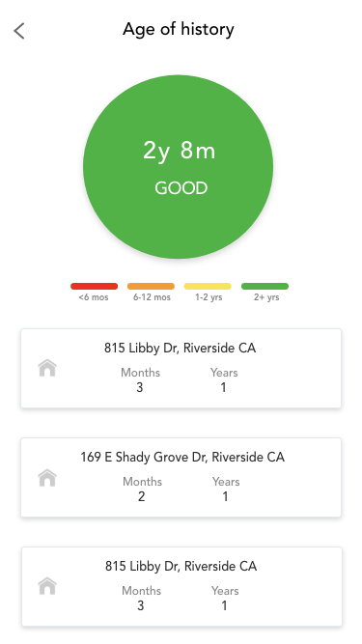Image resolution: width=362 pixels, height=644 pixels.
Task: Tap Months value in Shady Grove card
Action: (142, 496)
